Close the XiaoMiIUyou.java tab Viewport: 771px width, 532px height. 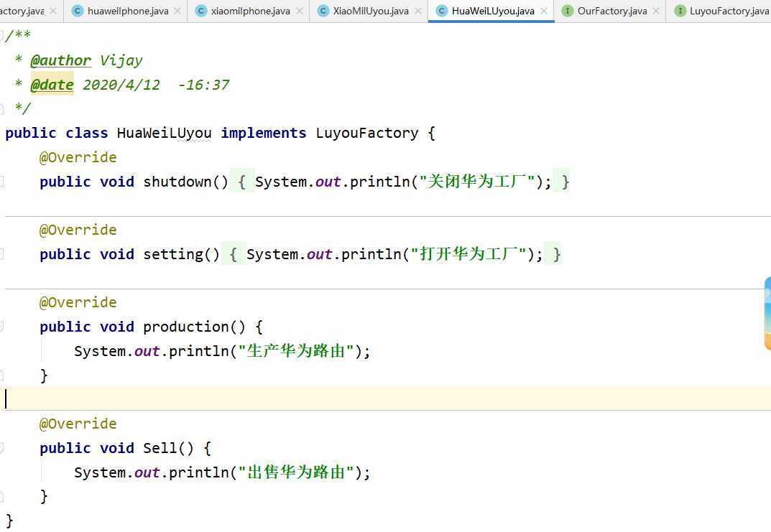418,11
